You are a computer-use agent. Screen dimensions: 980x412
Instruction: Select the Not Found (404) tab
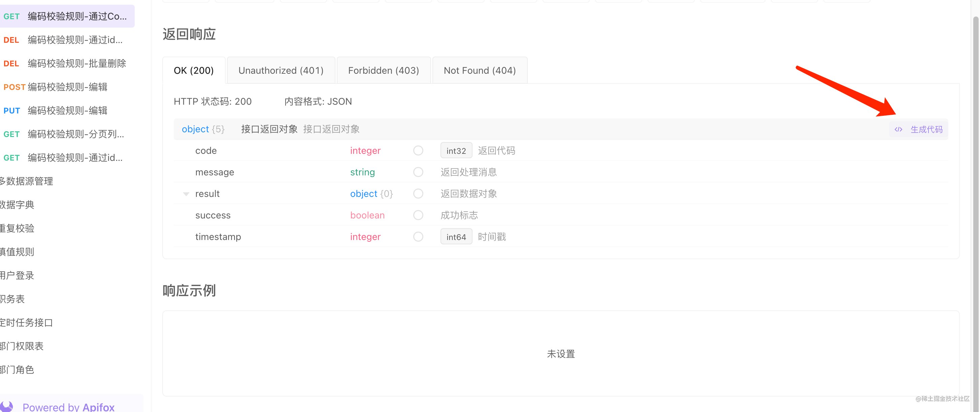(x=480, y=70)
